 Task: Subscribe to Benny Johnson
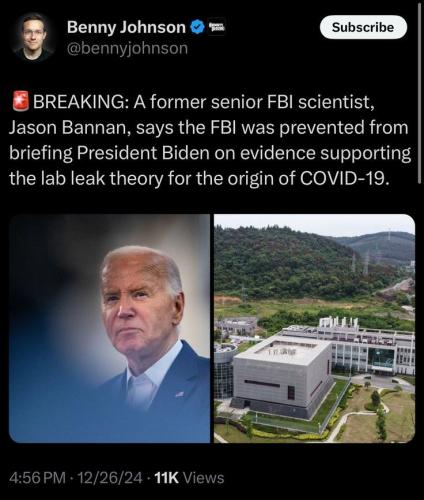click(x=363, y=27)
